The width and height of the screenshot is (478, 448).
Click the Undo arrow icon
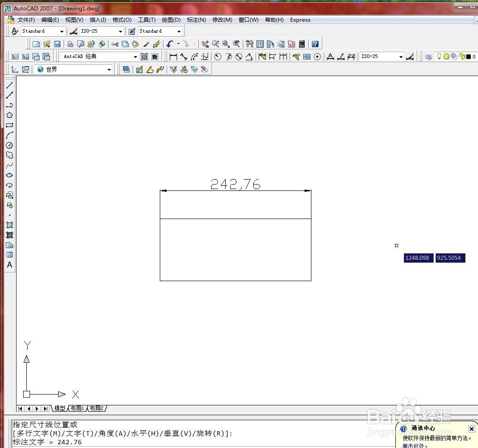point(170,44)
